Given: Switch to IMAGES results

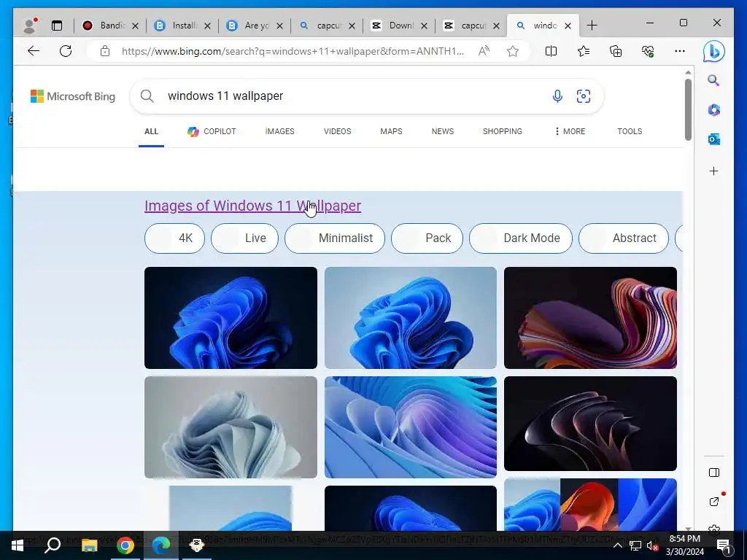Looking at the screenshot, I should tap(279, 131).
